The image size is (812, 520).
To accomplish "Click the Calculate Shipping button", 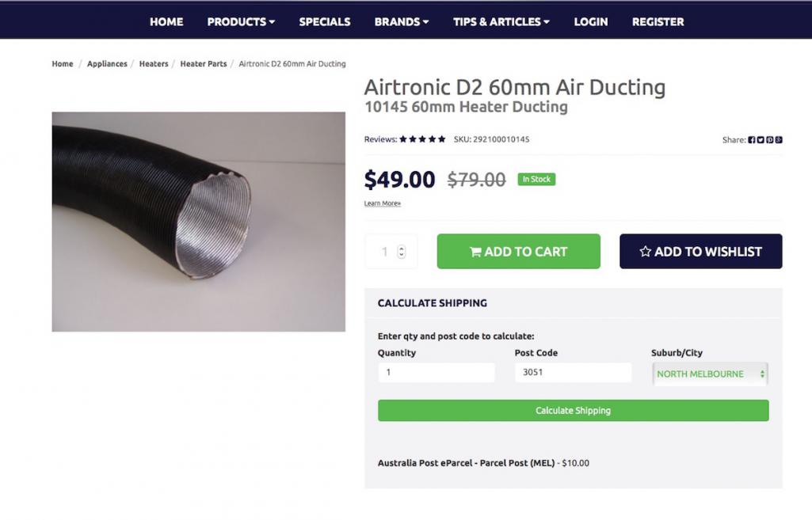I will coord(573,411).
